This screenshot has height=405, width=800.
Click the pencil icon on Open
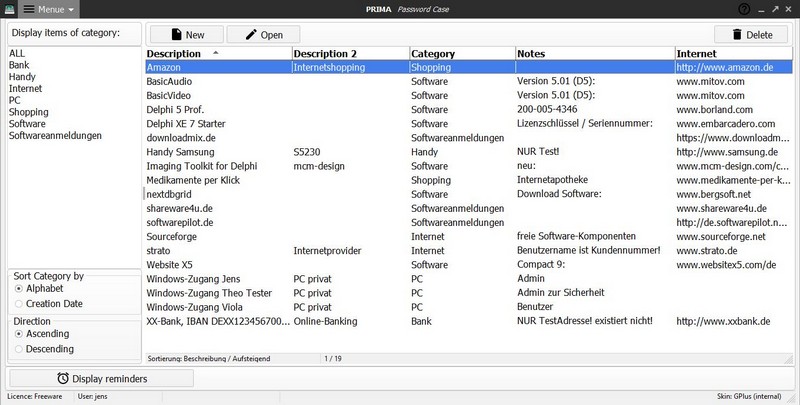point(246,35)
